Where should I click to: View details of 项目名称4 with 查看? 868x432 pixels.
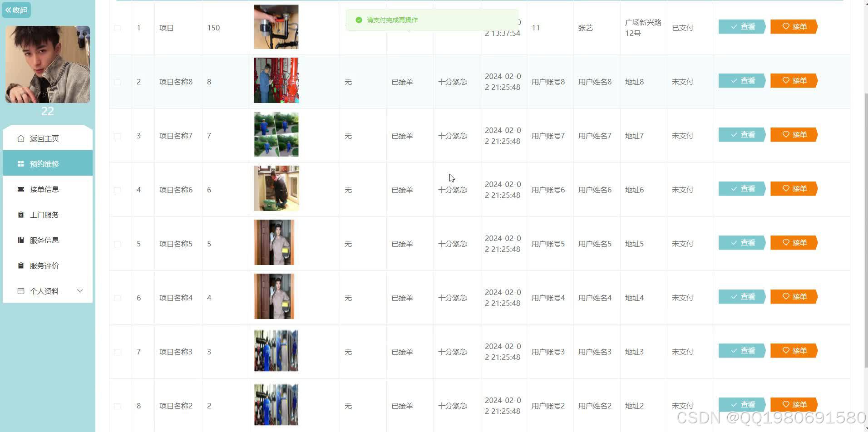click(x=742, y=297)
